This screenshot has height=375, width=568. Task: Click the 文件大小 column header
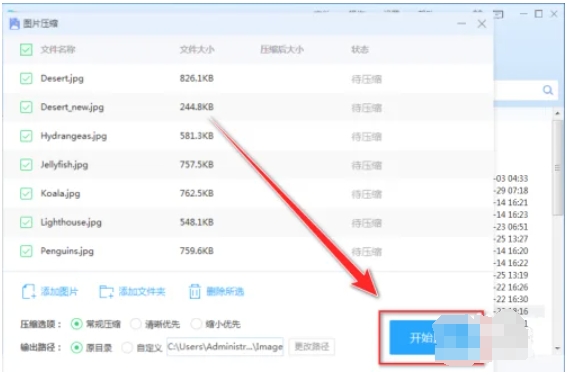pos(197,49)
